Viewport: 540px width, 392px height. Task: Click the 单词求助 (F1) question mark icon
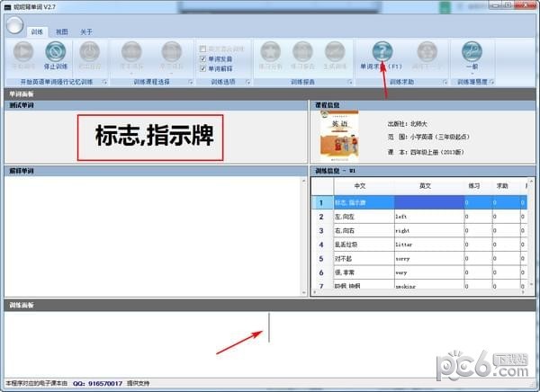(x=382, y=51)
